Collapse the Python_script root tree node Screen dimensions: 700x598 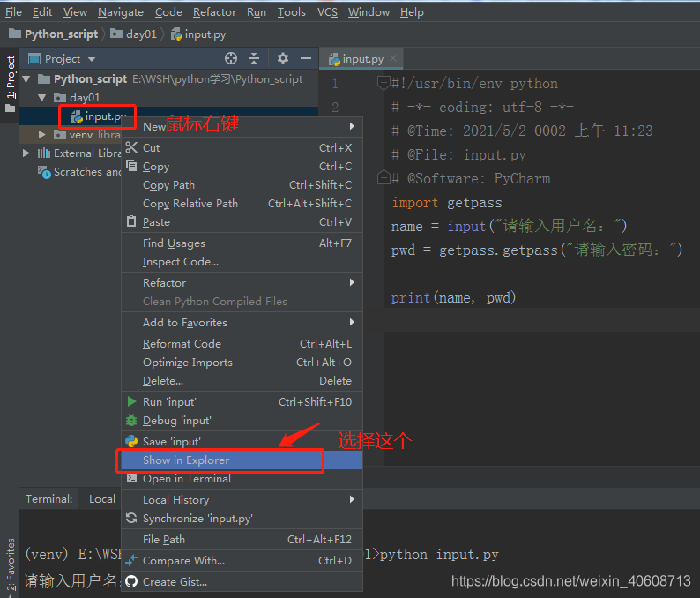point(26,79)
